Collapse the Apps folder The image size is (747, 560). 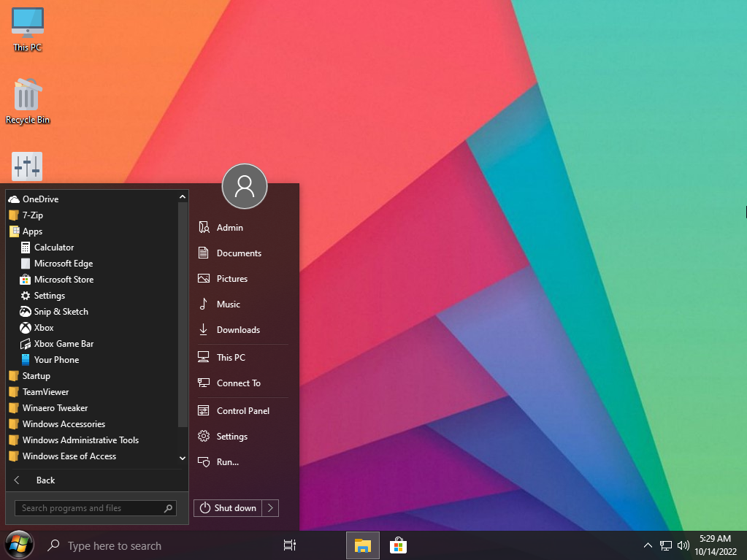[32, 231]
